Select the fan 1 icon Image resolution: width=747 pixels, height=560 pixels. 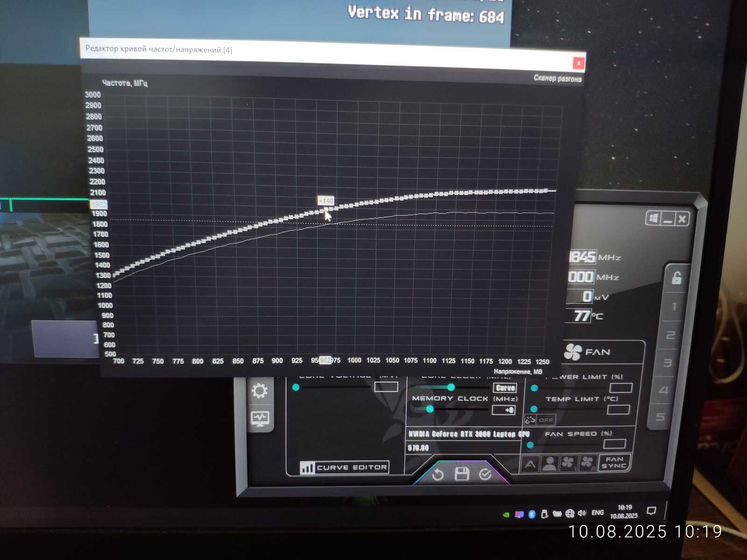(568, 462)
